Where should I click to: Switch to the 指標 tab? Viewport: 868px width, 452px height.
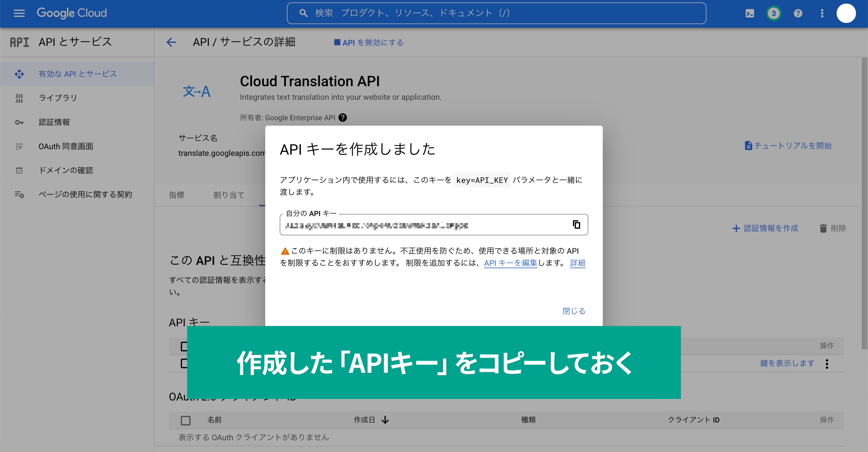[x=177, y=195]
